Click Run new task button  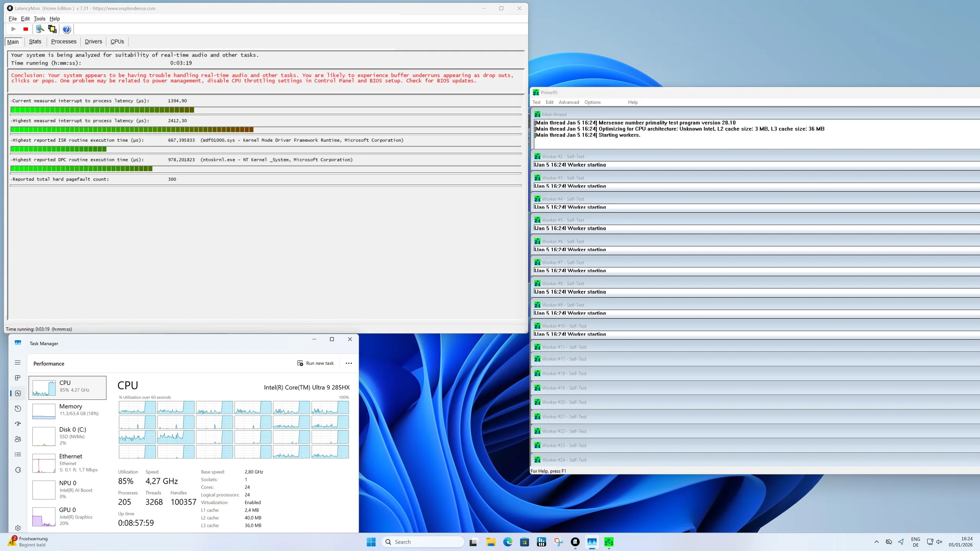pyautogui.click(x=315, y=363)
